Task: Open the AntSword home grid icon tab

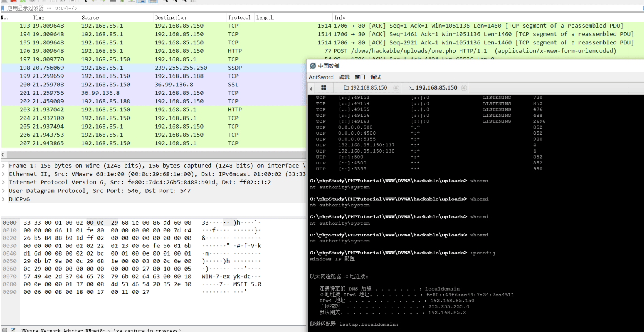Action: point(324,87)
